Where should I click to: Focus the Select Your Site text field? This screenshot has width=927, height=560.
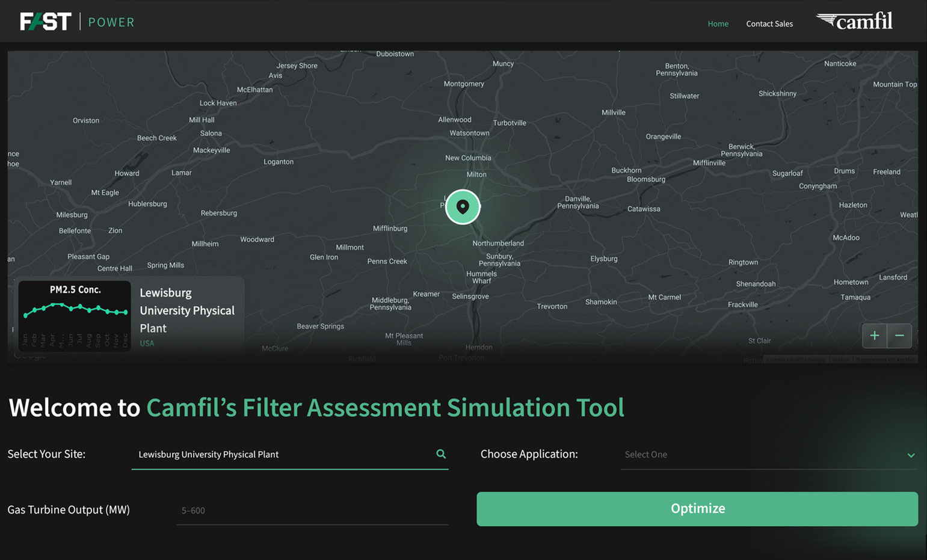tap(283, 454)
